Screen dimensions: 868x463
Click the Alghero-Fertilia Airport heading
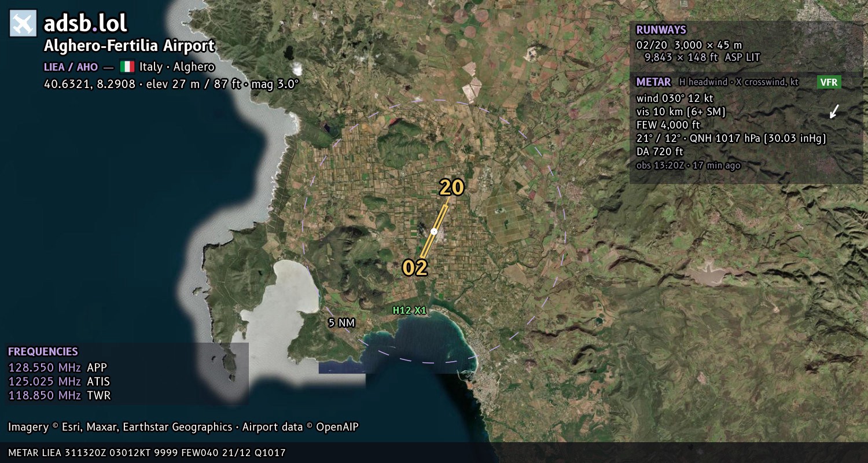[x=129, y=46]
